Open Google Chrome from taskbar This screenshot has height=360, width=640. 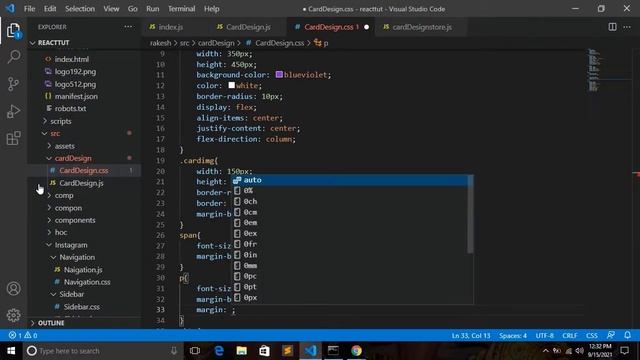356,351
